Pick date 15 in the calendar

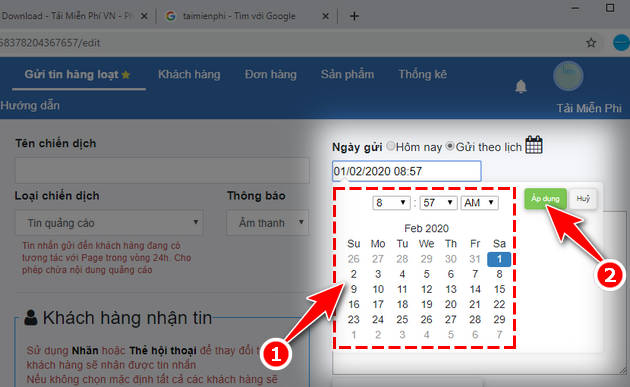499,289
